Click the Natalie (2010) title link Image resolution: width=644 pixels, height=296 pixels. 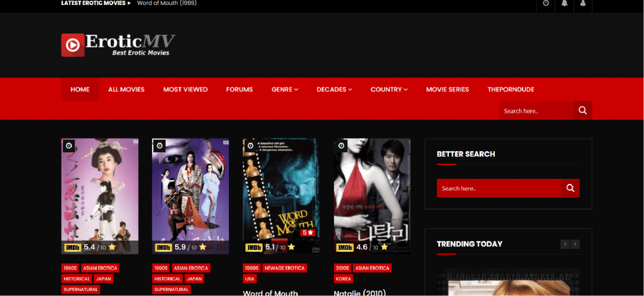[360, 293]
